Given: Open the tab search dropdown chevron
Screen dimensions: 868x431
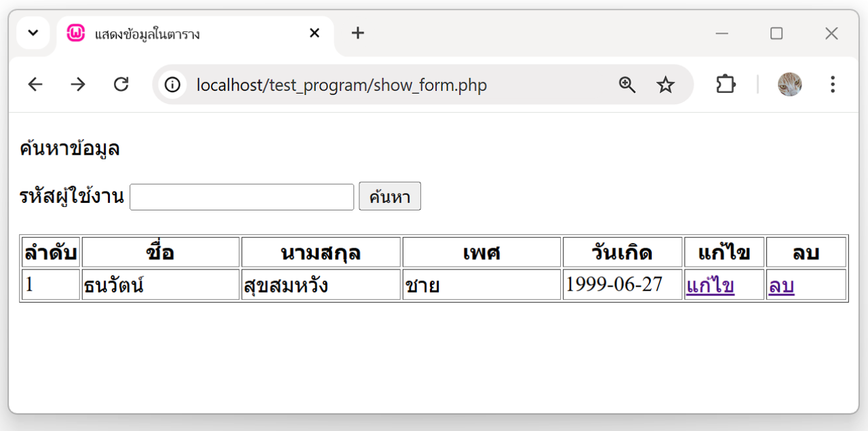Looking at the screenshot, I should [x=33, y=33].
